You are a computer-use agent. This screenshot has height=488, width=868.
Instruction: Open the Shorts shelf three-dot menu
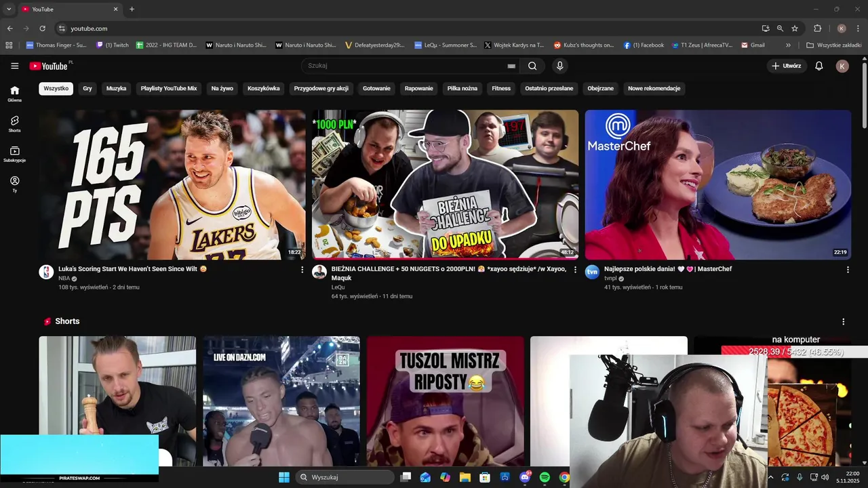point(844,321)
